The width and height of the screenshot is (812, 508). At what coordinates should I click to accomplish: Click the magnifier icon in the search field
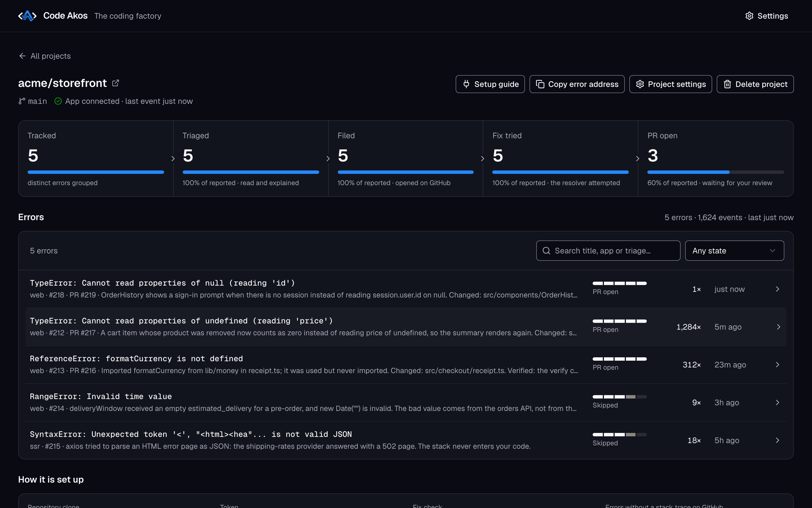[x=546, y=251]
